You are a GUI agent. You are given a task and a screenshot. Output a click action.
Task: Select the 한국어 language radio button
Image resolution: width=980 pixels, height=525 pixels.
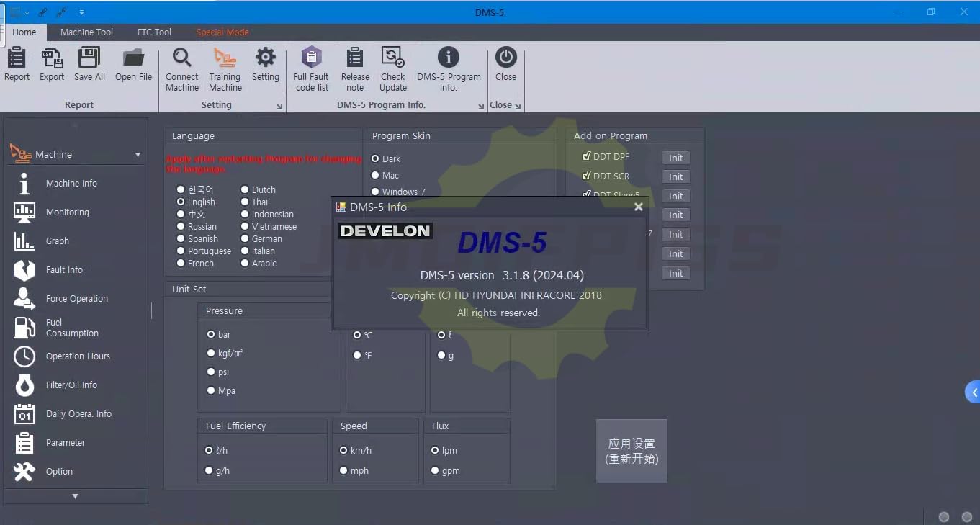pyautogui.click(x=181, y=189)
